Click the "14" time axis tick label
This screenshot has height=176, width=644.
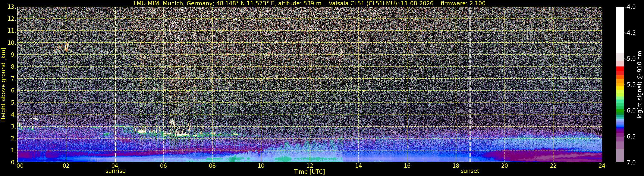click(x=358, y=166)
